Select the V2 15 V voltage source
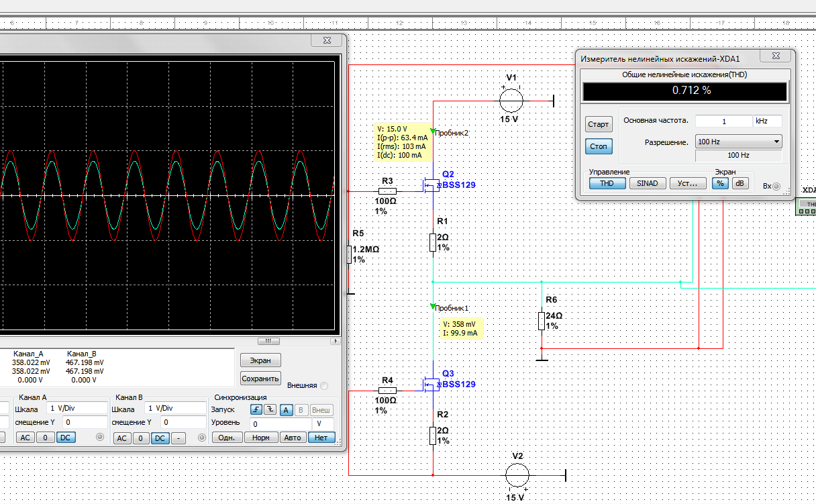 (517, 475)
